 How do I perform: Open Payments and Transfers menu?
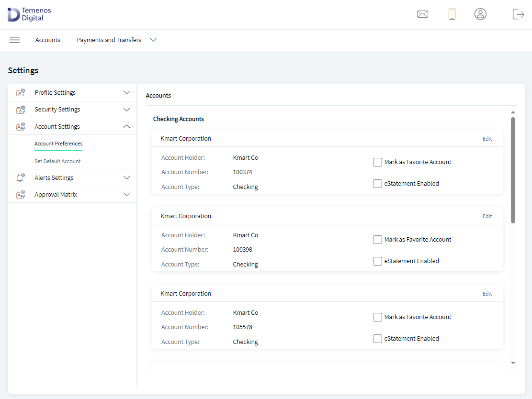tap(109, 40)
